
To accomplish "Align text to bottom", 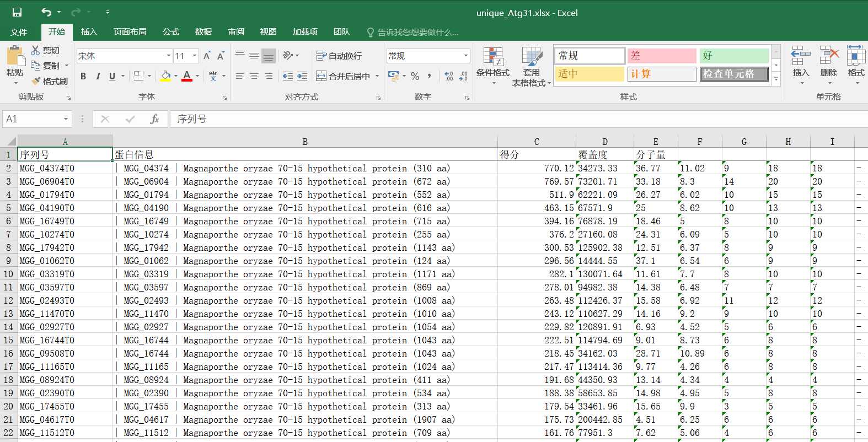I will pos(269,55).
